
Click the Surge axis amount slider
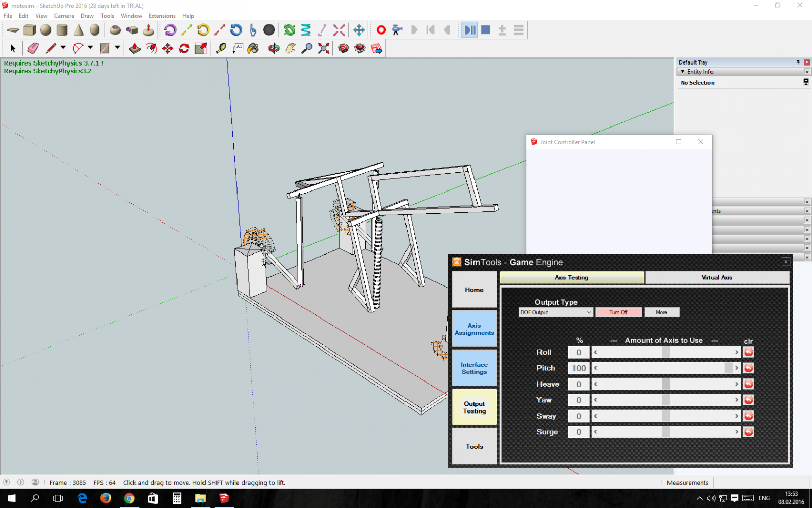666,432
